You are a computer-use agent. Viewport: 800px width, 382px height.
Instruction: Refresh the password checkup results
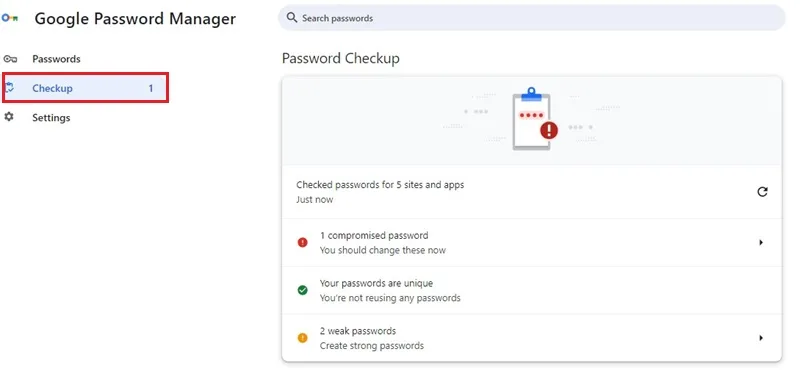pyautogui.click(x=762, y=192)
